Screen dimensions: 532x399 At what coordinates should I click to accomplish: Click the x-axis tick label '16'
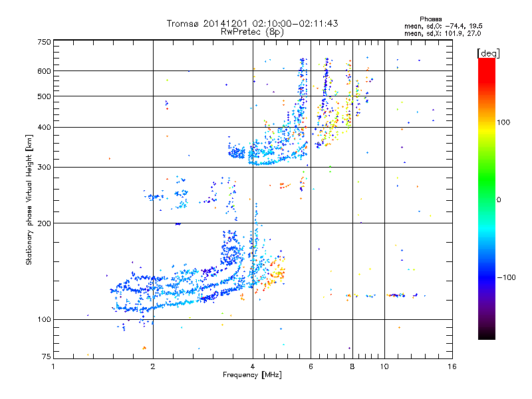452,366
